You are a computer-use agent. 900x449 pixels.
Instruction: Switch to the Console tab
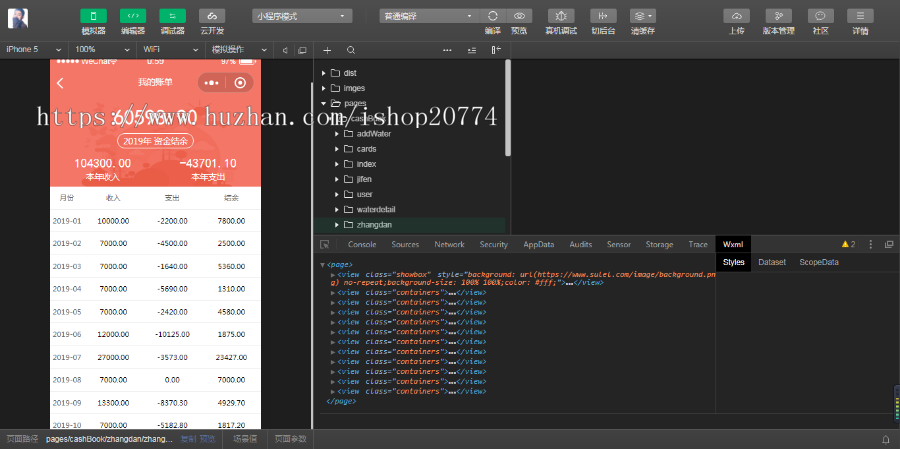click(361, 244)
